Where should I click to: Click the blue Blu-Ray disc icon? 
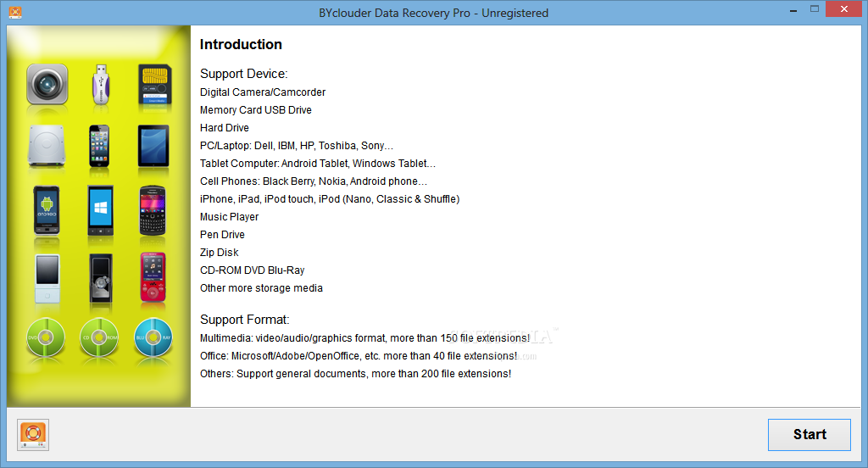pyautogui.click(x=153, y=337)
